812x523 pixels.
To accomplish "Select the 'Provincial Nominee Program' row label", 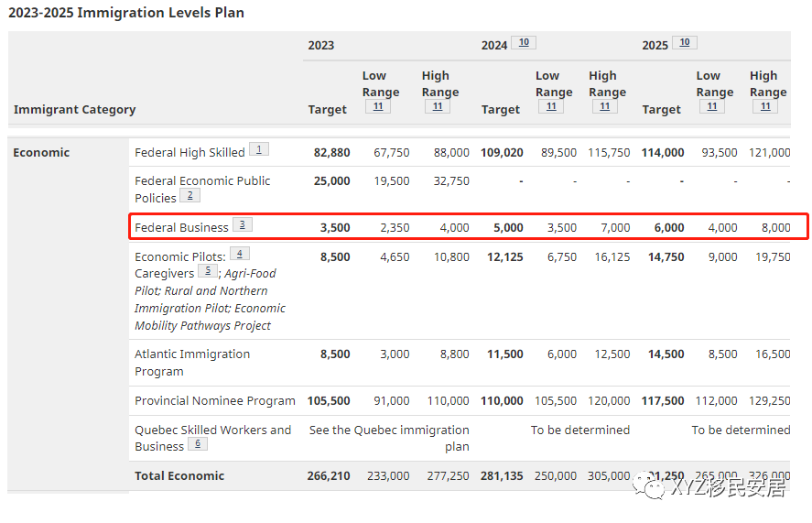I will tap(215, 400).
